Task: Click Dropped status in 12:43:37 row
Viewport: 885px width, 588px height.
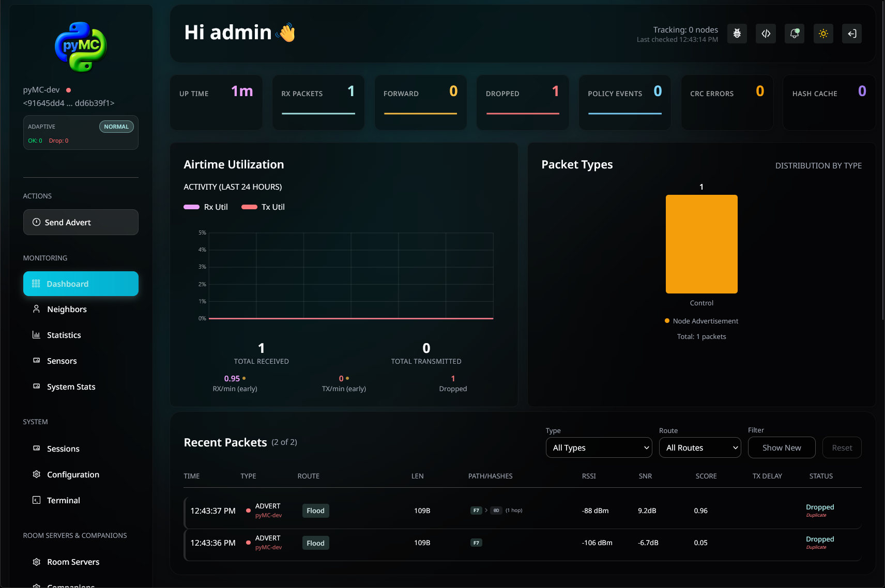Action: [x=820, y=507]
